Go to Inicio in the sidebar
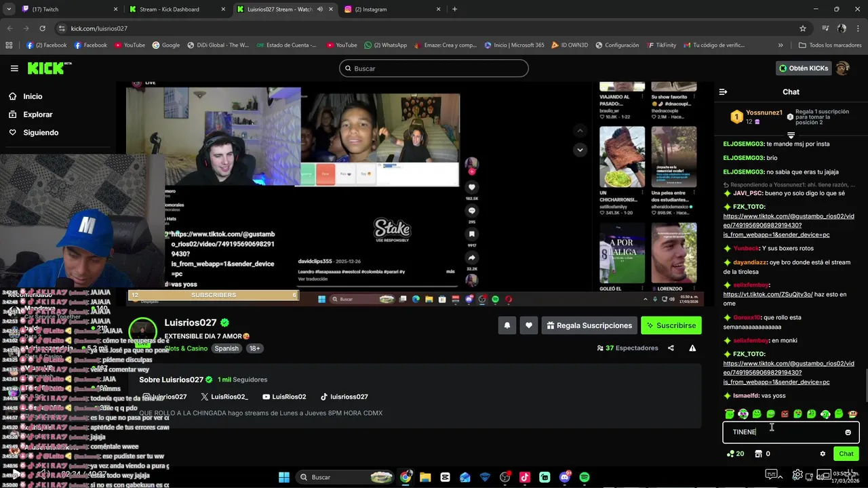This screenshot has width=868, height=488. 33,96
